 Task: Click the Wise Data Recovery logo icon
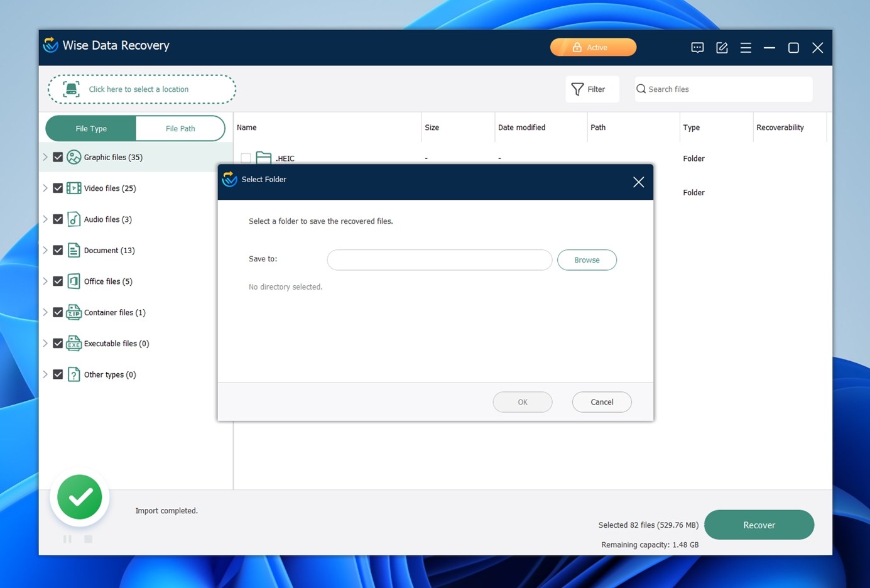[x=50, y=45]
